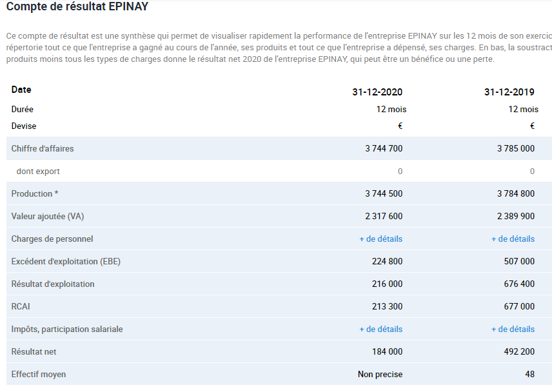The image size is (552, 392).
Task: Select the Résultat d'exploitation row label
Action: pos(53,284)
